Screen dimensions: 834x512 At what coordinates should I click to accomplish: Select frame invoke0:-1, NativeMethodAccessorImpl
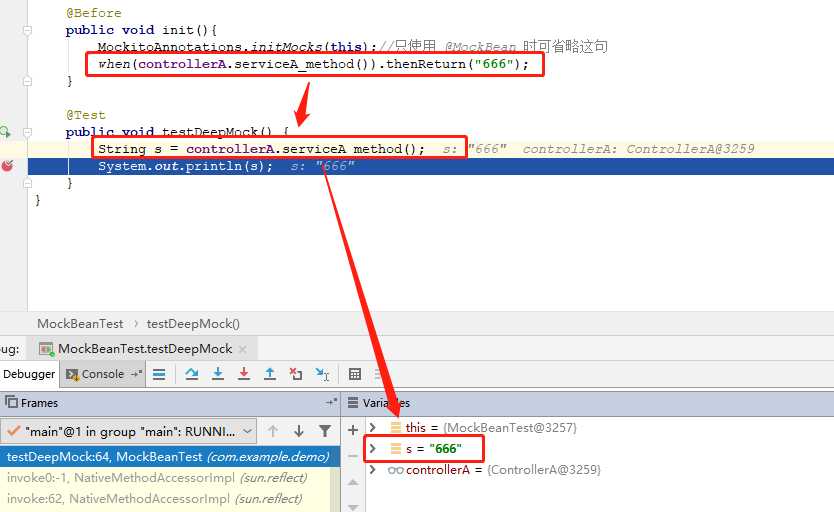pos(165,478)
